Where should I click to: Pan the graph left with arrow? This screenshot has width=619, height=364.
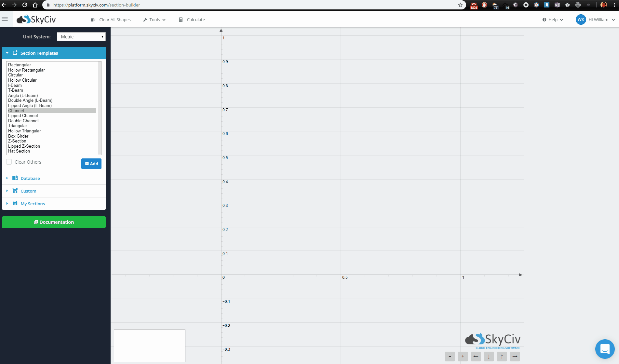[476, 357]
